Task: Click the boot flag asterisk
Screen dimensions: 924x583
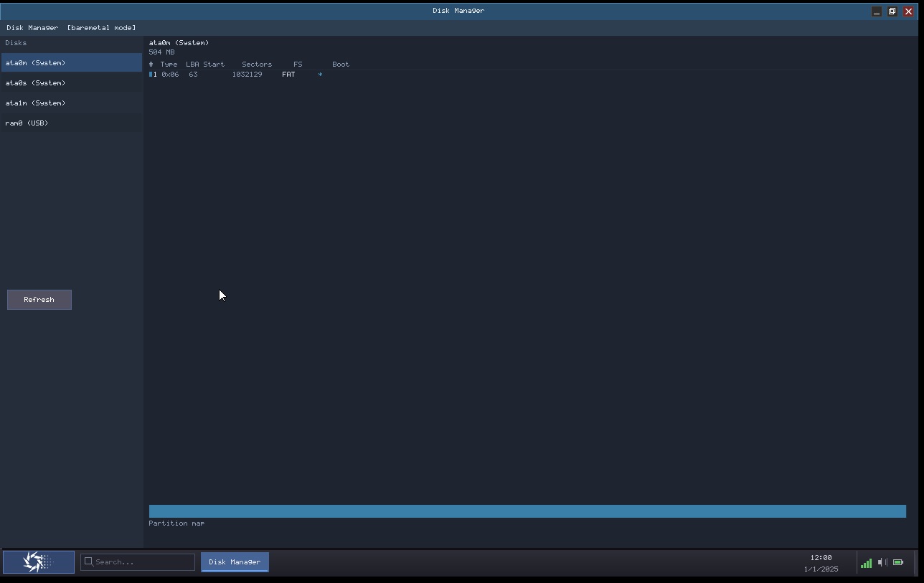Action: click(x=320, y=75)
